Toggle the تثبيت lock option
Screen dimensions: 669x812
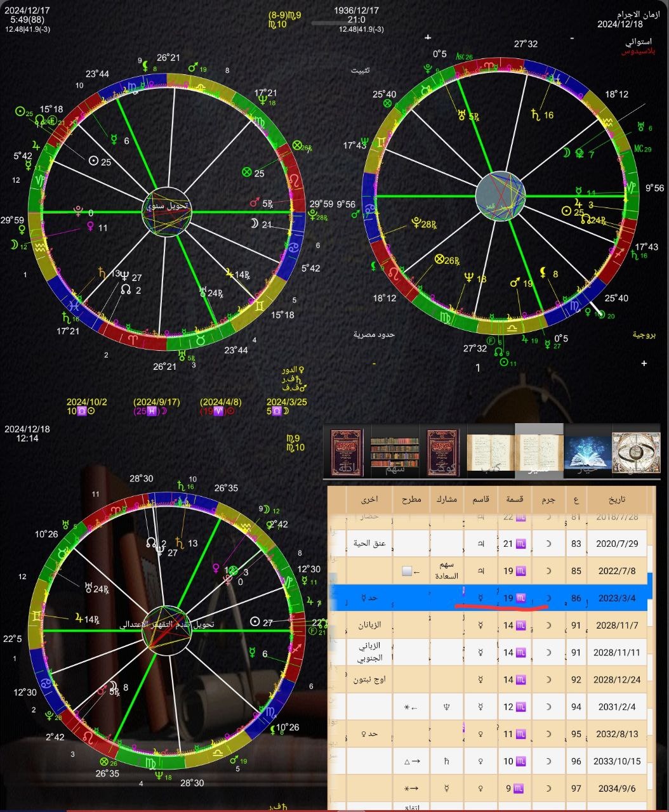point(361,70)
